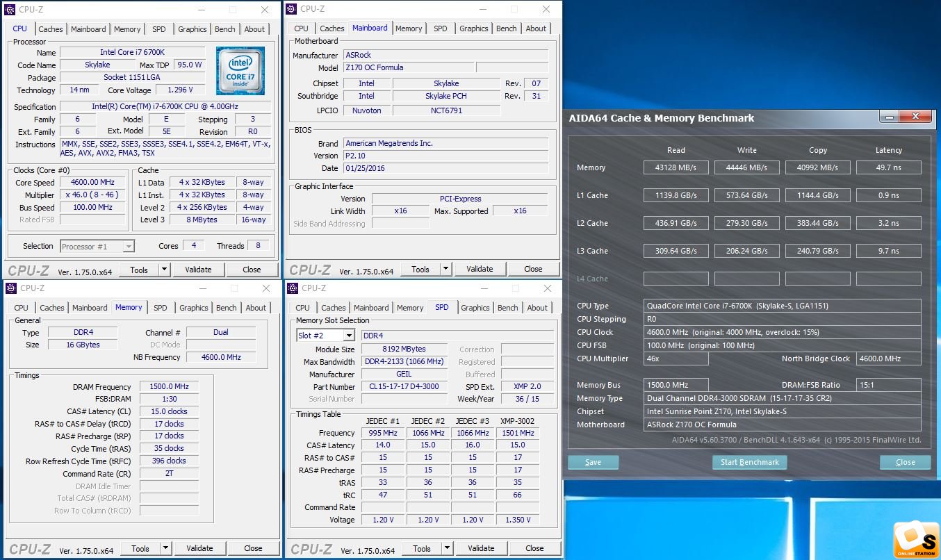The height and width of the screenshot is (560, 941).
Task: Switch to Caches tab in CPU-Z CPU window
Action: (x=51, y=29)
